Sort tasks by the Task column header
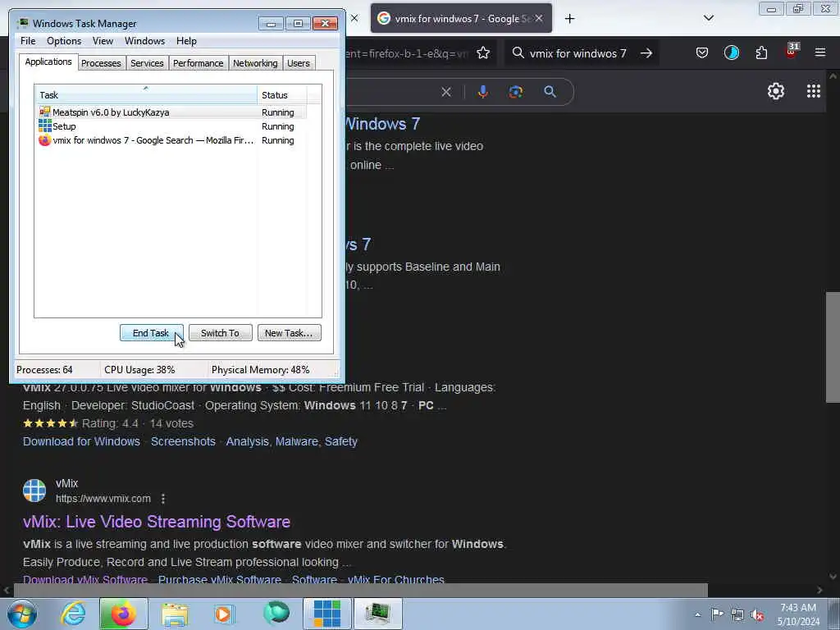 click(146, 95)
